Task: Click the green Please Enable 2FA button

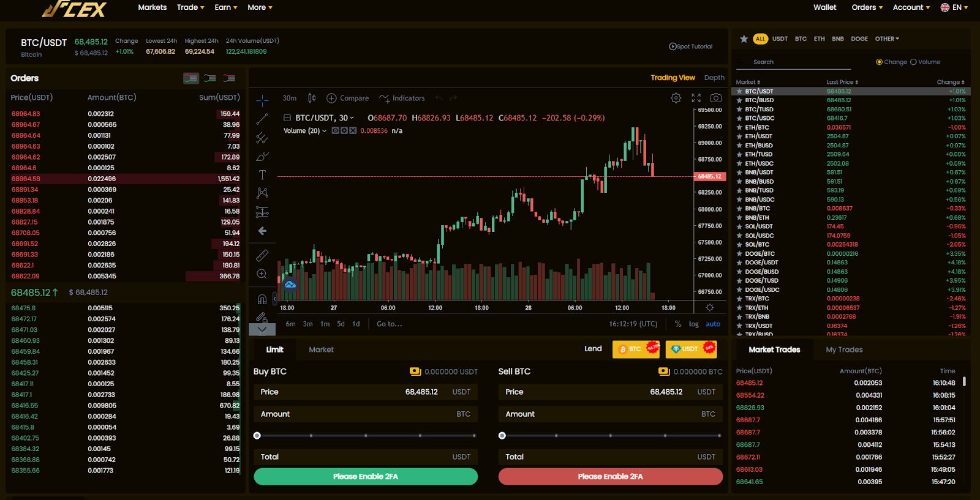Action: (x=366, y=477)
